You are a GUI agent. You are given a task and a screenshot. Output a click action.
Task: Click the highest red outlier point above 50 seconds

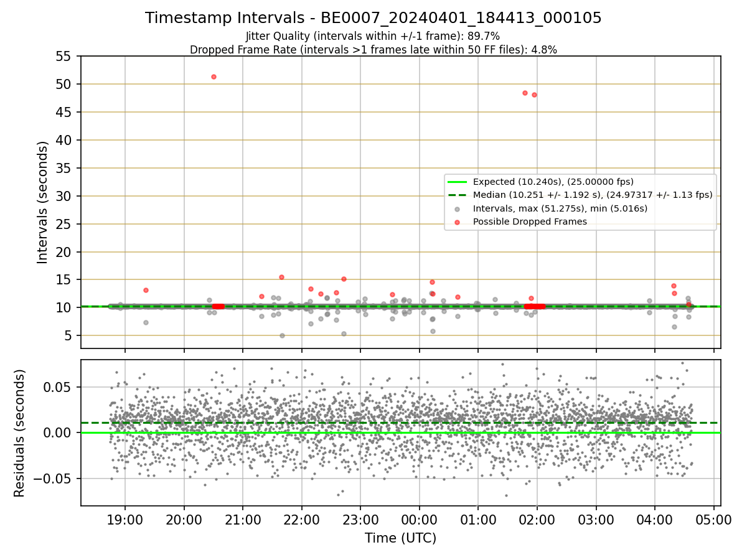pyautogui.click(x=214, y=77)
